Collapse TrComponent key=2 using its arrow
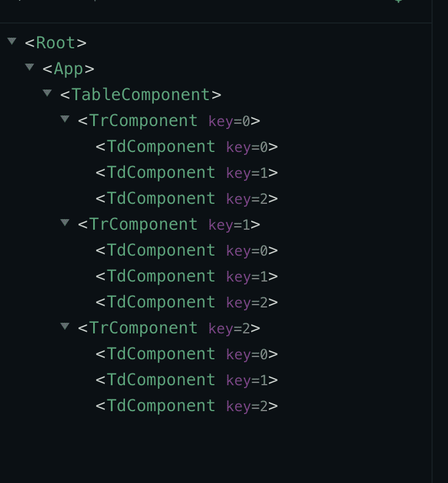The width and height of the screenshot is (448, 483). click(x=65, y=326)
